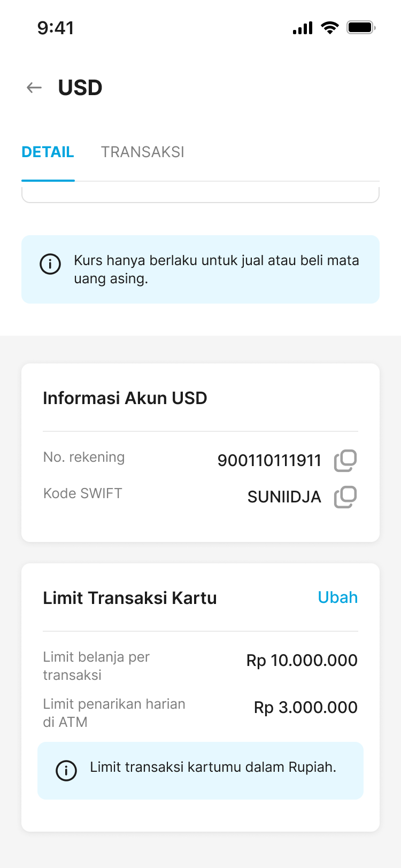
Task: Select the DETAIL tab
Action: click(48, 152)
